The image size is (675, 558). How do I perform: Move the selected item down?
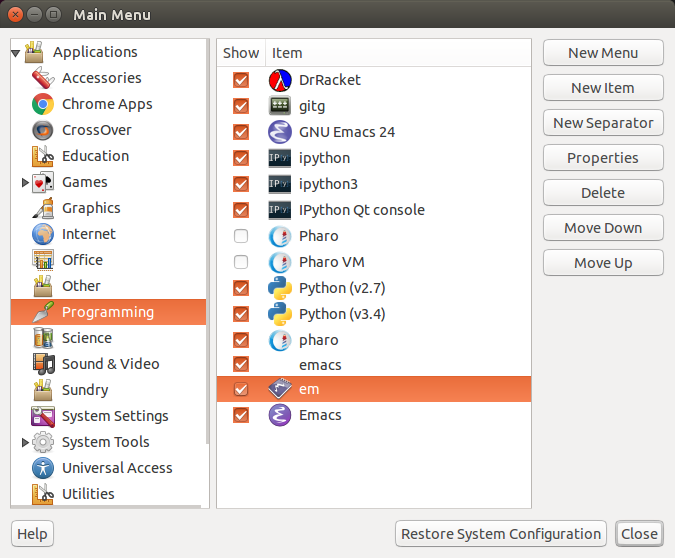click(x=603, y=228)
